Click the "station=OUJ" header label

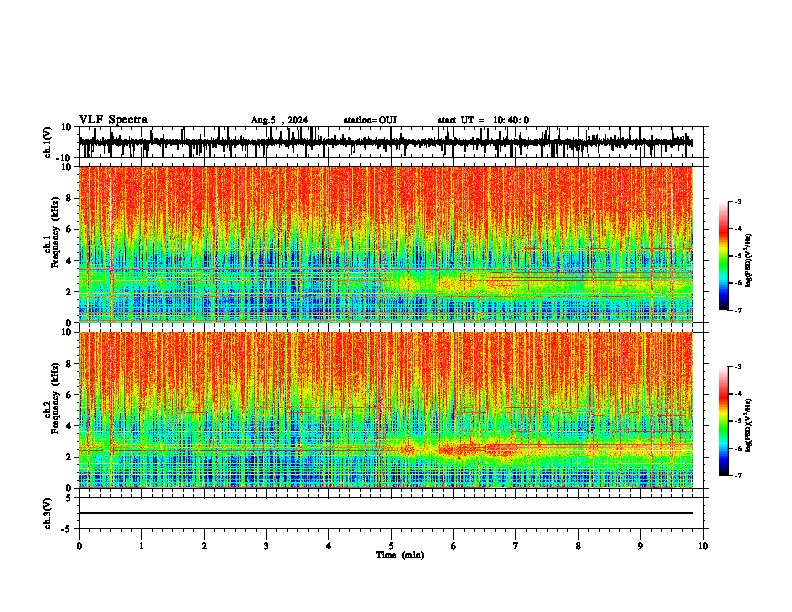coord(370,120)
